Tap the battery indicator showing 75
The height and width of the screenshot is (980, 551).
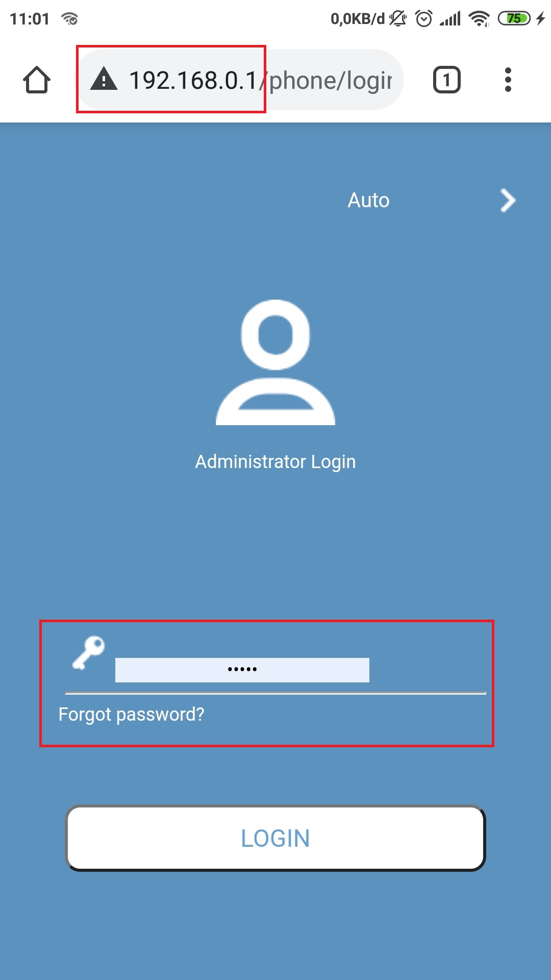pyautogui.click(x=515, y=19)
